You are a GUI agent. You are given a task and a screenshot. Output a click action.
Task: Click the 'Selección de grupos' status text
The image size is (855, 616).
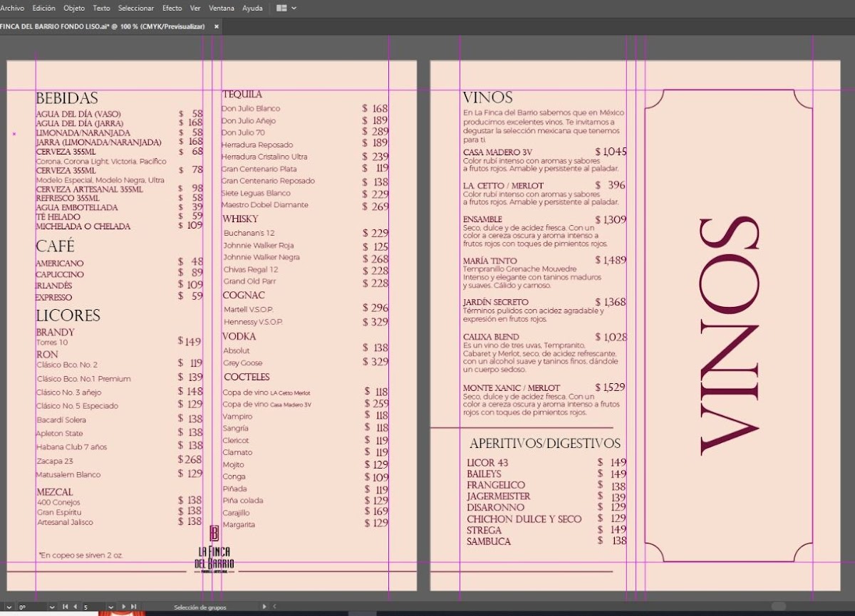[199, 607]
